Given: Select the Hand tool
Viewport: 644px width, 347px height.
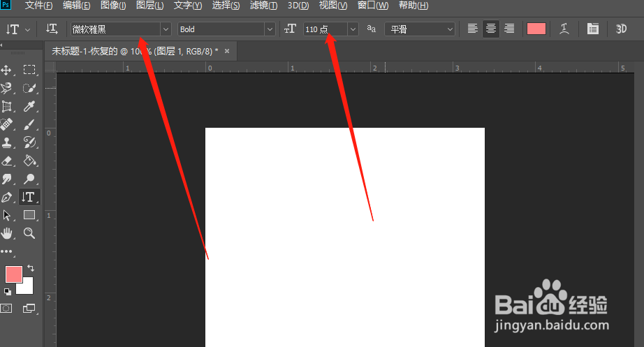Looking at the screenshot, I should pyautogui.click(x=6, y=233).
